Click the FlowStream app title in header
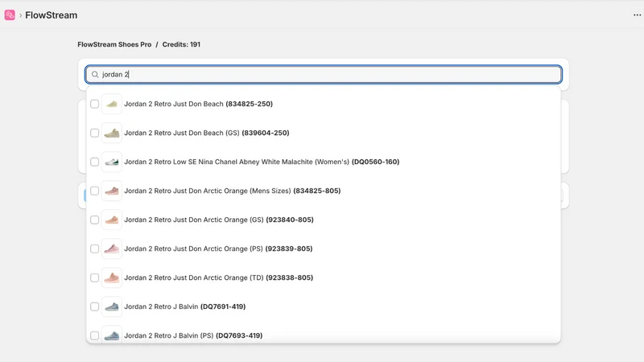The width and height of the screenshot is (644, 362). click(52, 15)
